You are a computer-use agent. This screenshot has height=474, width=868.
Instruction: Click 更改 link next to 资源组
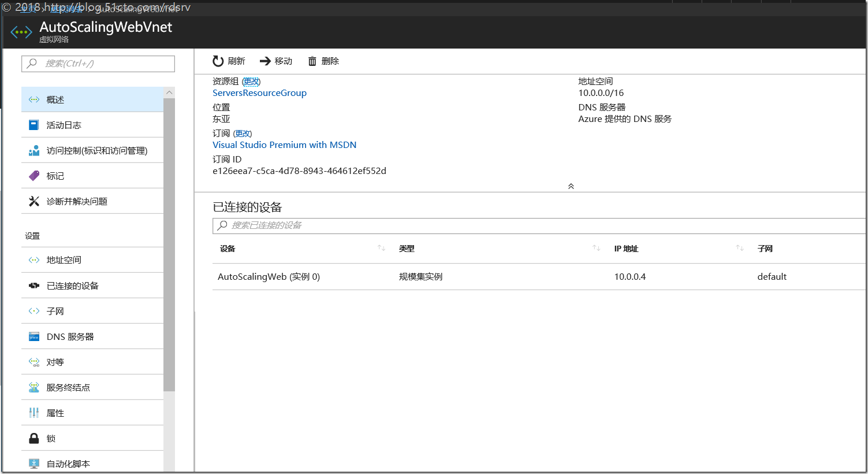click(x=251, y=82)
